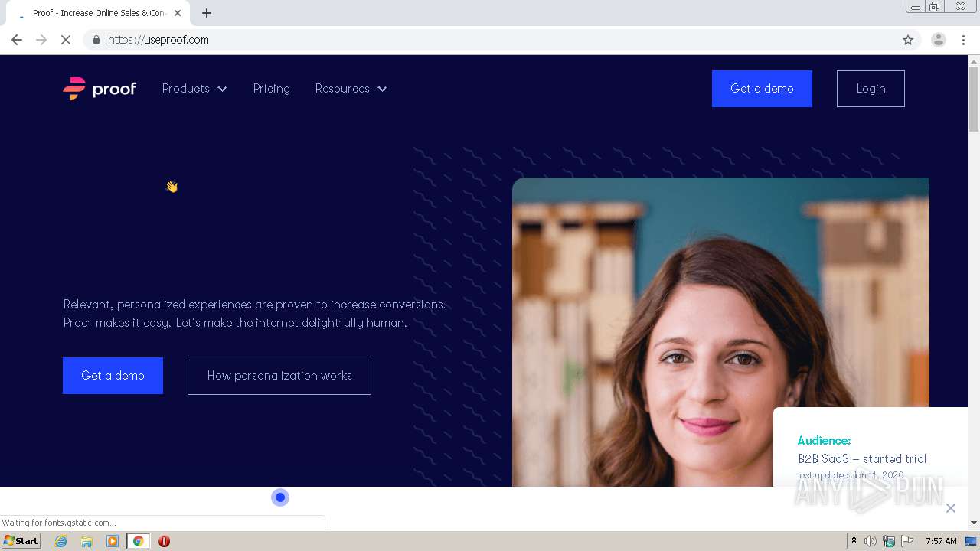This screenshot has width=980, height=551.
Task: Show hidden system tray icons
Action: coord(854,541)
